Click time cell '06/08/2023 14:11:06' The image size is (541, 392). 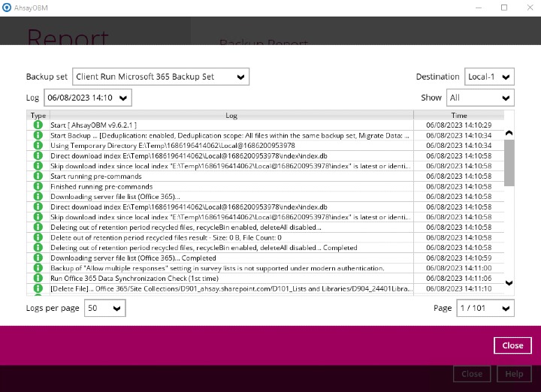(x=458, y=278)
